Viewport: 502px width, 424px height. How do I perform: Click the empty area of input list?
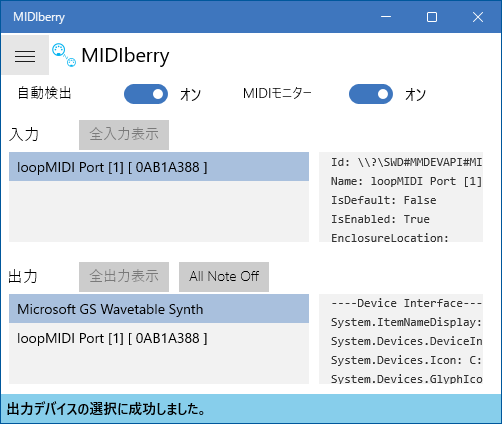(x=159, y=211)
